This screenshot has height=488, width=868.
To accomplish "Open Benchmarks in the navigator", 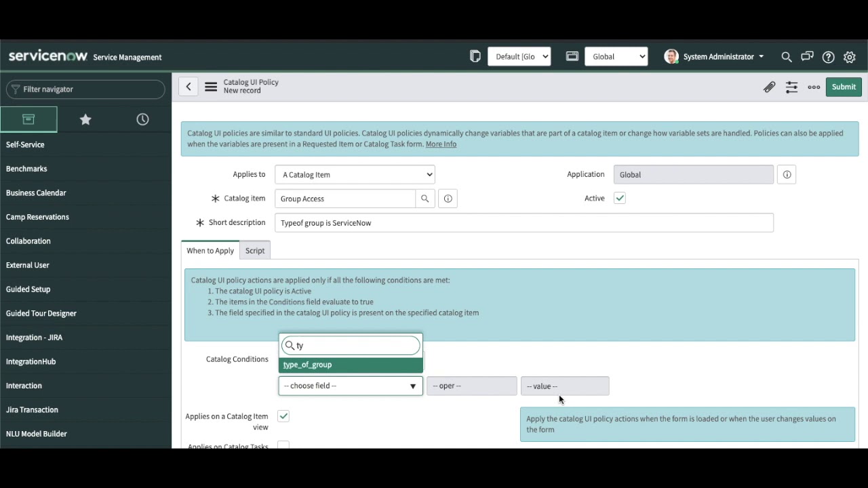I will [x=26, y=169].
